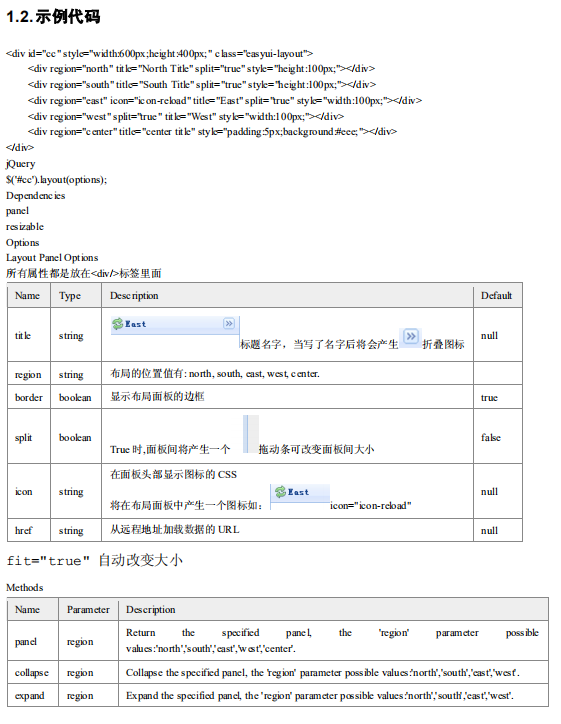Click the Expand the specified panel description
561x724 pixels.
click(x=320, y=695)
